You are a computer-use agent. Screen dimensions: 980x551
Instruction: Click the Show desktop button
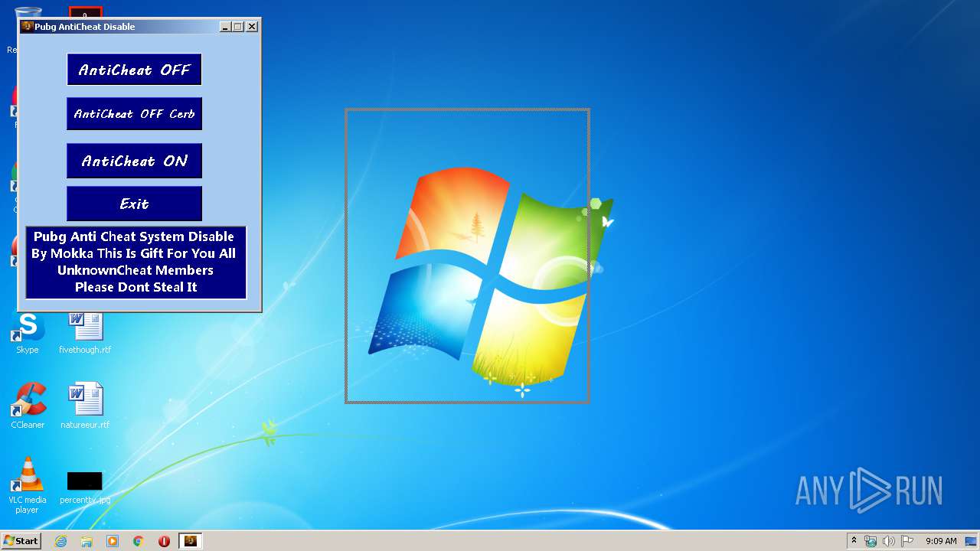click(972, 541)
